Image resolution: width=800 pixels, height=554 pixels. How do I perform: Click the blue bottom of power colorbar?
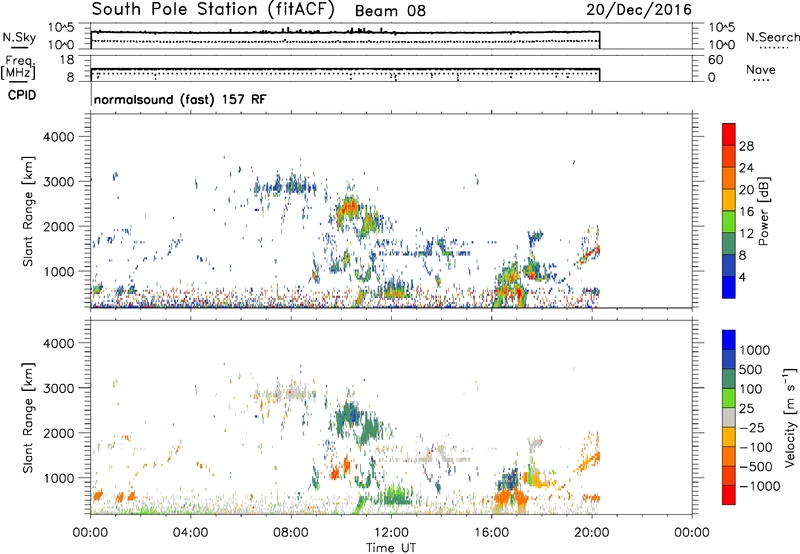(729, 288)
